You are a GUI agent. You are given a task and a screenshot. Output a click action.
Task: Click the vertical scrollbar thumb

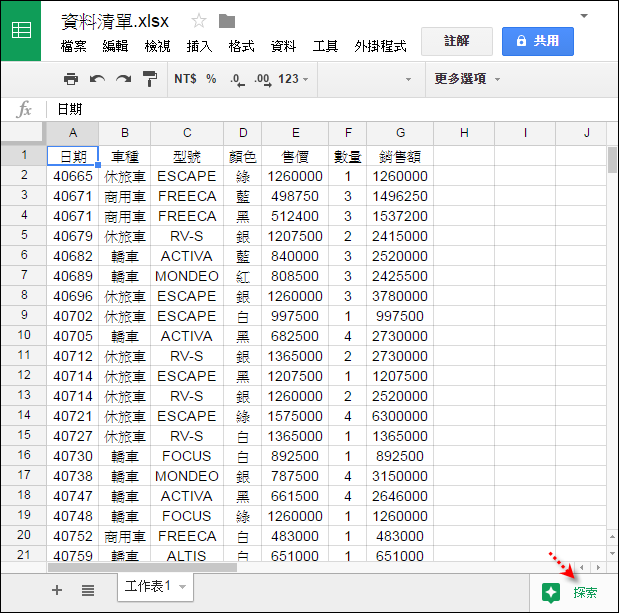pyautogui.click(x=612, y=160)
